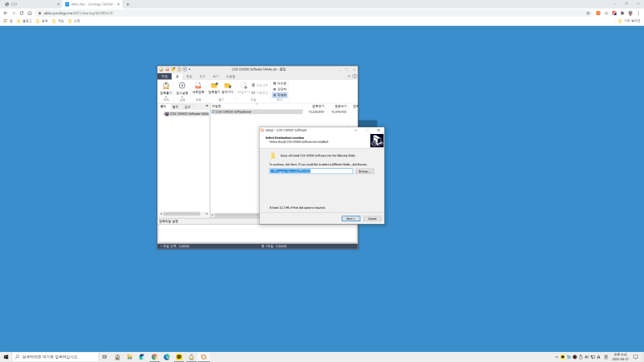Close the archiver side panel with X

click(x=207, y=107)
